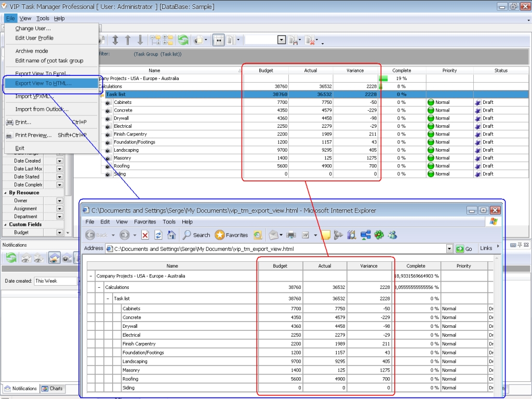Open the File menu in VIP Task Manager
This screenshot has width=532, height=399.
10,18
